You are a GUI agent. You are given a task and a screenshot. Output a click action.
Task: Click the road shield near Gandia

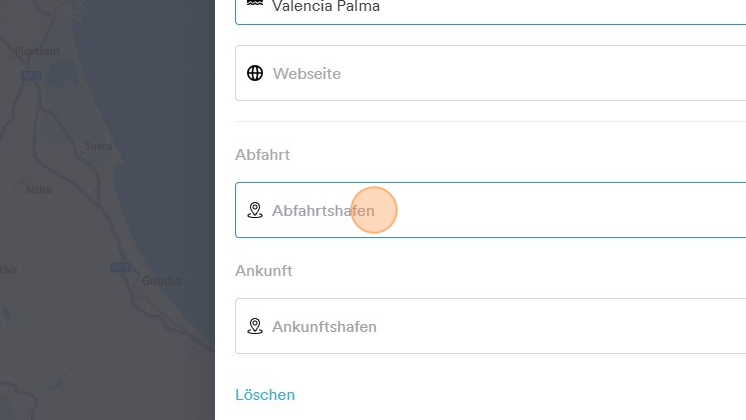[120, 266]
